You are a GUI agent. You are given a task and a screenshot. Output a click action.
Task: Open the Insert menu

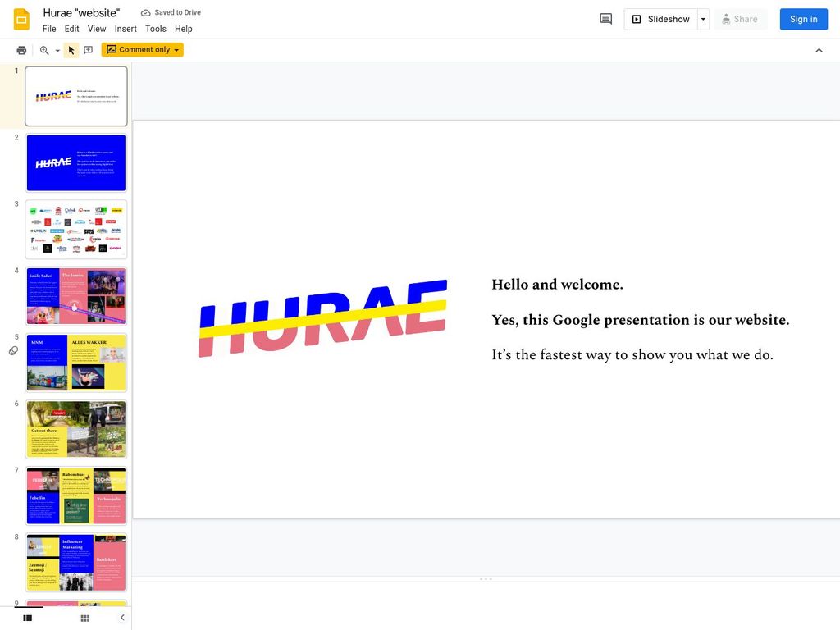126,29
